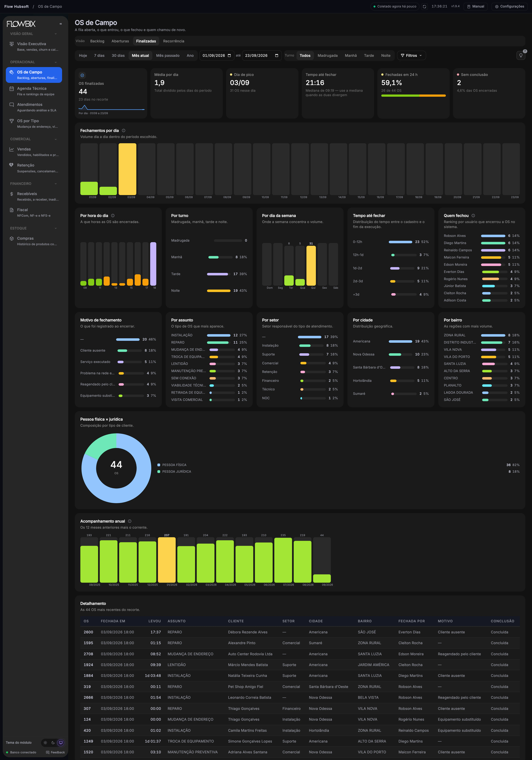Collapse the COMERCIAL sidebar section
Viewport: 532px width, 760px height.
[x=33, y=139]
